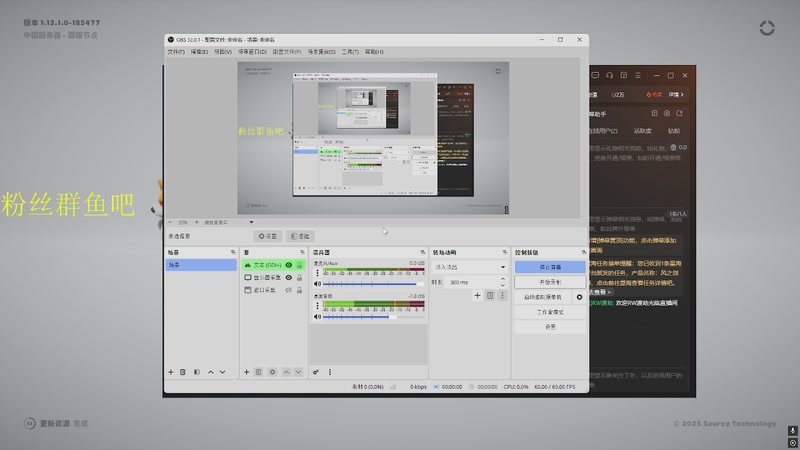Viewport: 800px width, 450px height.
Task: Add a scene transition with the plus icon
Action: click(477, 295)
